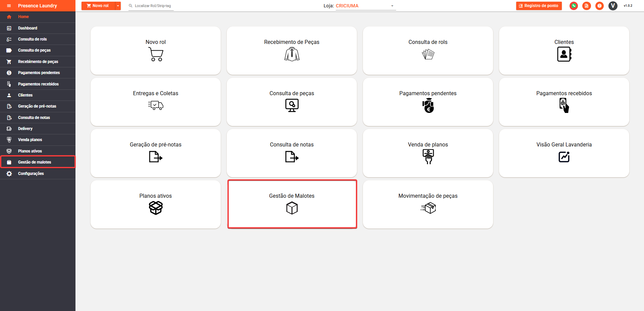The width and height of the screenshot is (644, 311).
Task: Click the Localizar Rol/Strip-tag search field
Action: point(153,6)
